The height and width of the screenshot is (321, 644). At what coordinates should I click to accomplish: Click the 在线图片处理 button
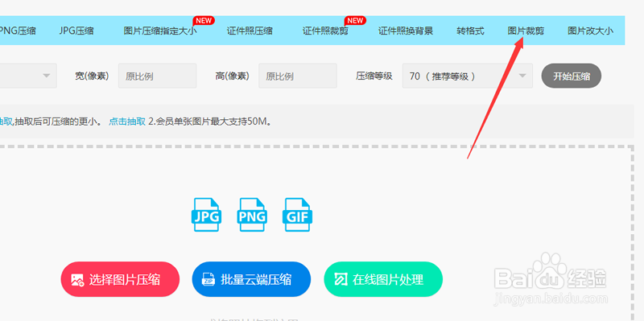[x=383, y=279]
